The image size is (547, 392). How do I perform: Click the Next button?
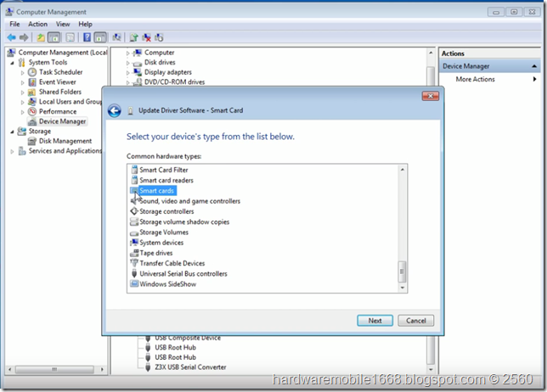[375, 321]
